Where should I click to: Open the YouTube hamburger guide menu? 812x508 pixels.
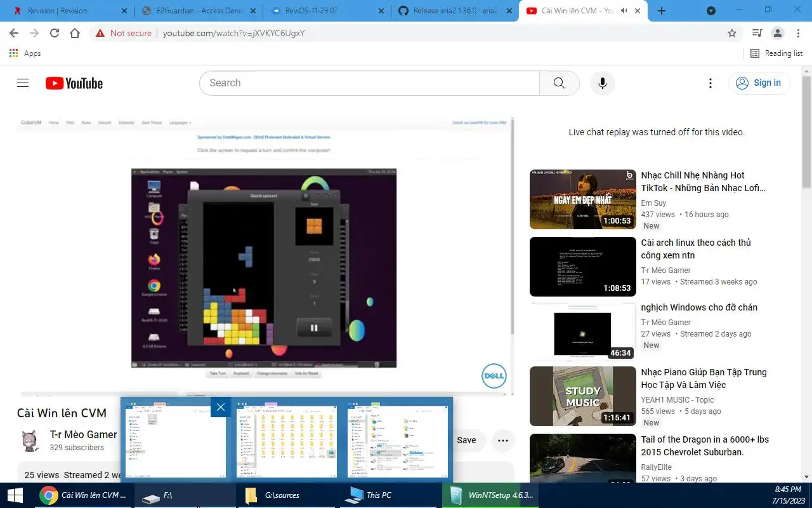(x=23, y=83)
